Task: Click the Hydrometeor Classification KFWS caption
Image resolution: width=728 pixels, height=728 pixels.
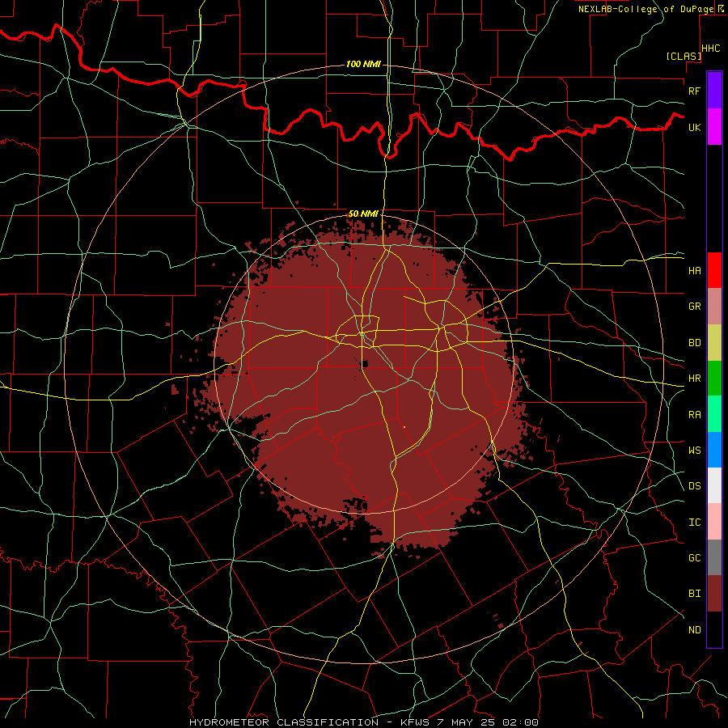Action: click(x=364, y=722)
